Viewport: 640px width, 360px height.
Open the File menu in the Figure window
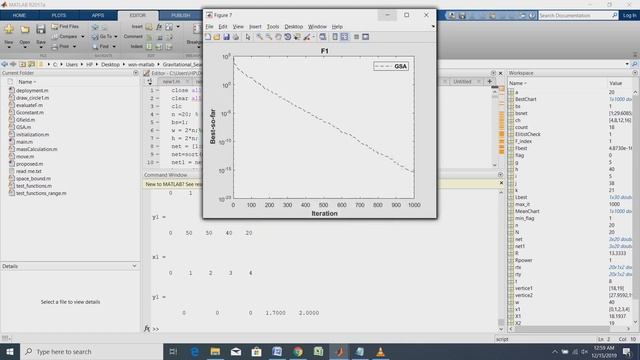click(209, 27)
